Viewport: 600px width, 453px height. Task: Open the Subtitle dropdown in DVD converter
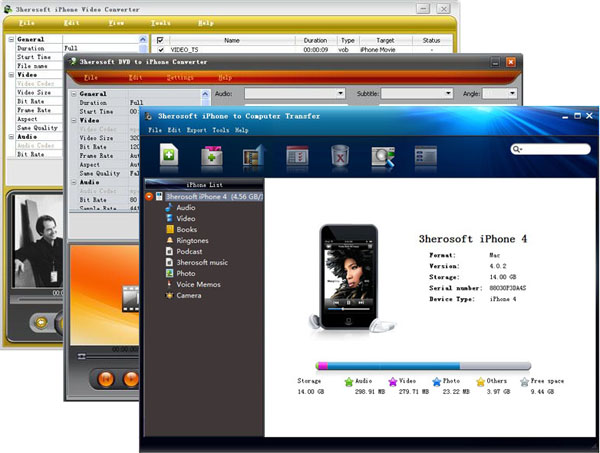[x=448, y=93]
